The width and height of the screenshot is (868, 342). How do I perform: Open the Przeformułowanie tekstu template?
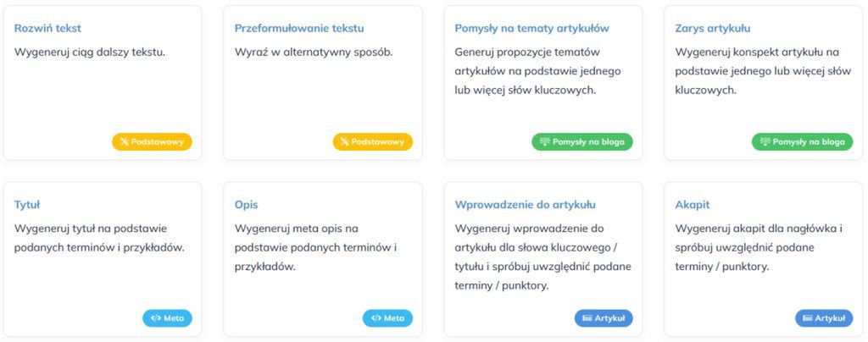click(299, 28)
